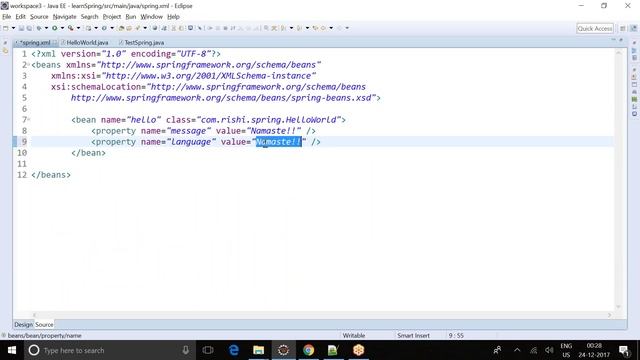Open the Edit menu
This screenshot has width=640, height=360.
tap(20, 17)
